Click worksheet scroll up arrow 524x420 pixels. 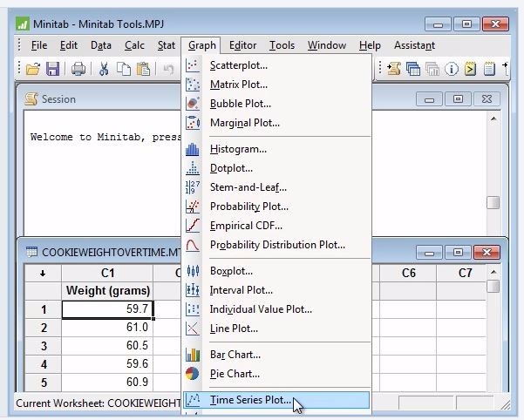tap(493, 272)
